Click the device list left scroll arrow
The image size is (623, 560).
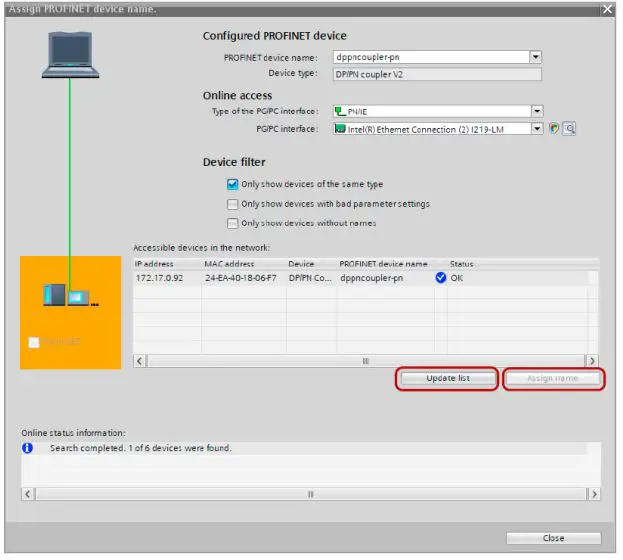point(139,361)
